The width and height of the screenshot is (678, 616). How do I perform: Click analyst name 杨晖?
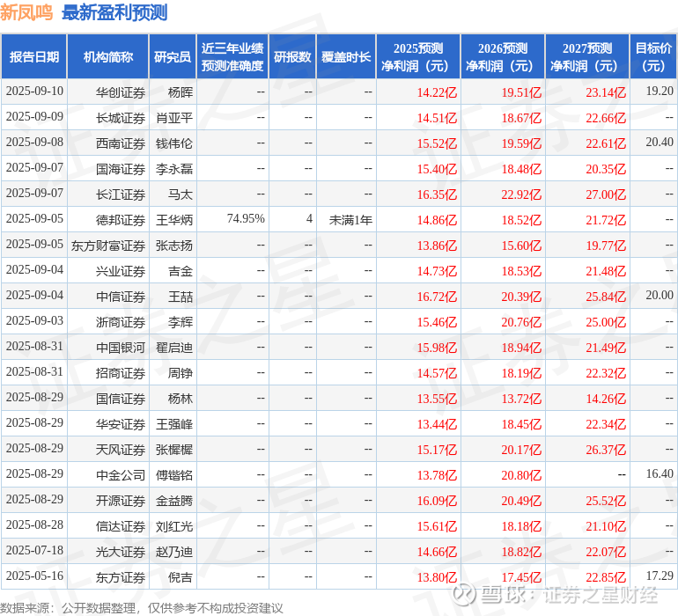point(181,92)
